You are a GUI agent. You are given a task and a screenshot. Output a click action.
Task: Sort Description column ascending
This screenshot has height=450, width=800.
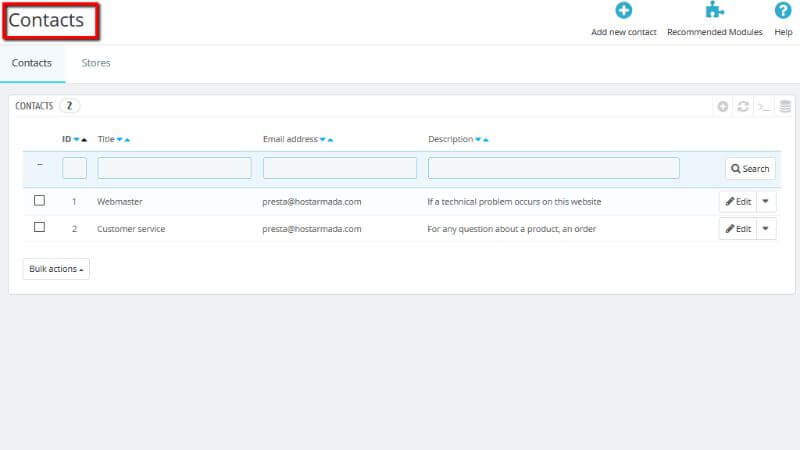click(486, 140)
